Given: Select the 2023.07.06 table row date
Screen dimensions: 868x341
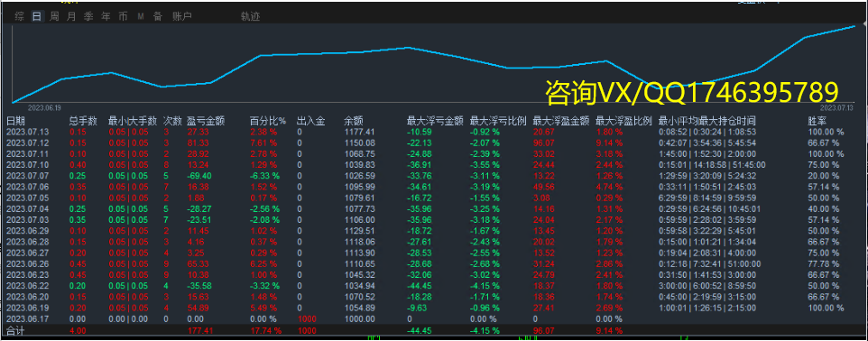Looking at the screenshot, I should tap(28, 187).
